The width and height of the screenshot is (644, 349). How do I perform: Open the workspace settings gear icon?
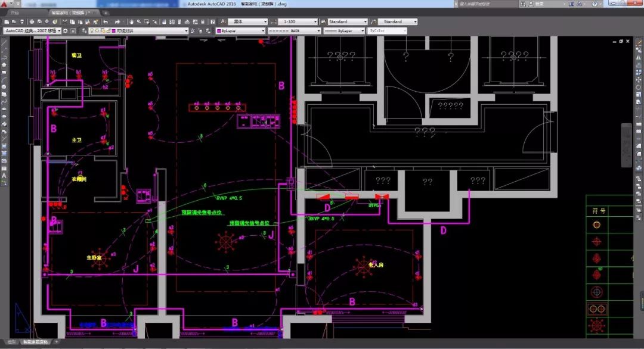click(65, 30)
